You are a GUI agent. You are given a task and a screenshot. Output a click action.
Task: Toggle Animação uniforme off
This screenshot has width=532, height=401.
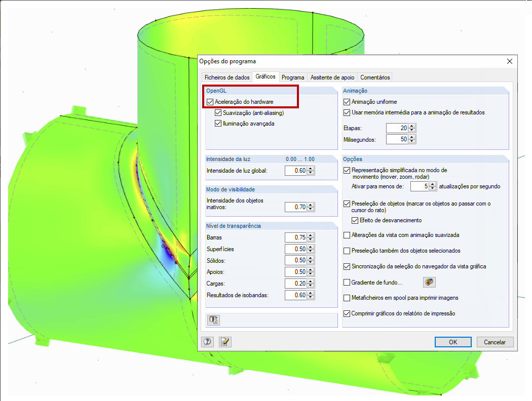347,101
